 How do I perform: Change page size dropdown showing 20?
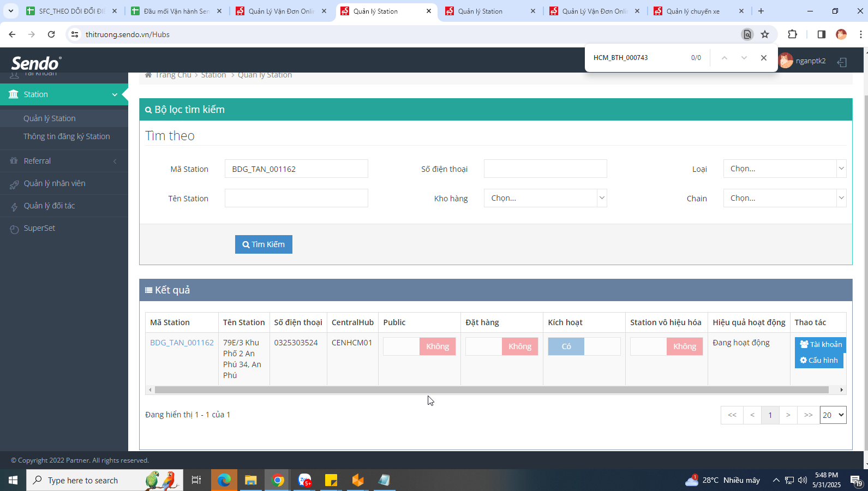833,415
